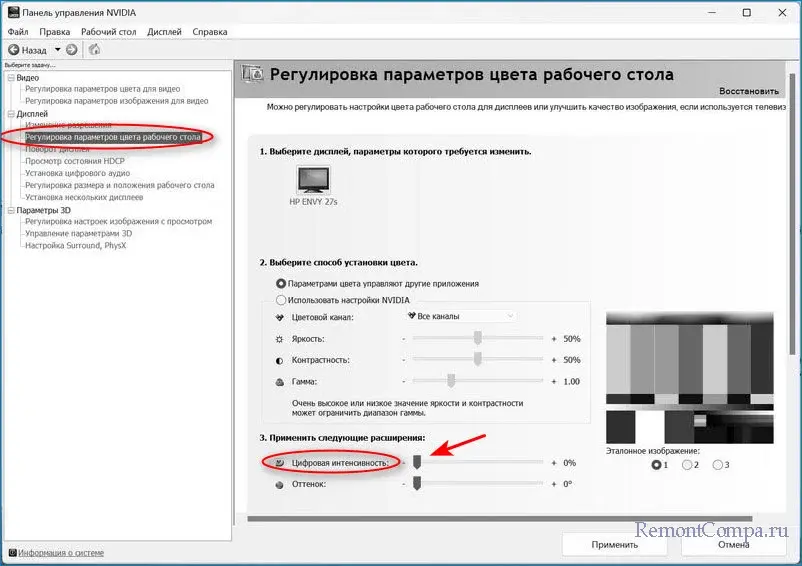Click the Применить button

[x=614, y=545]
